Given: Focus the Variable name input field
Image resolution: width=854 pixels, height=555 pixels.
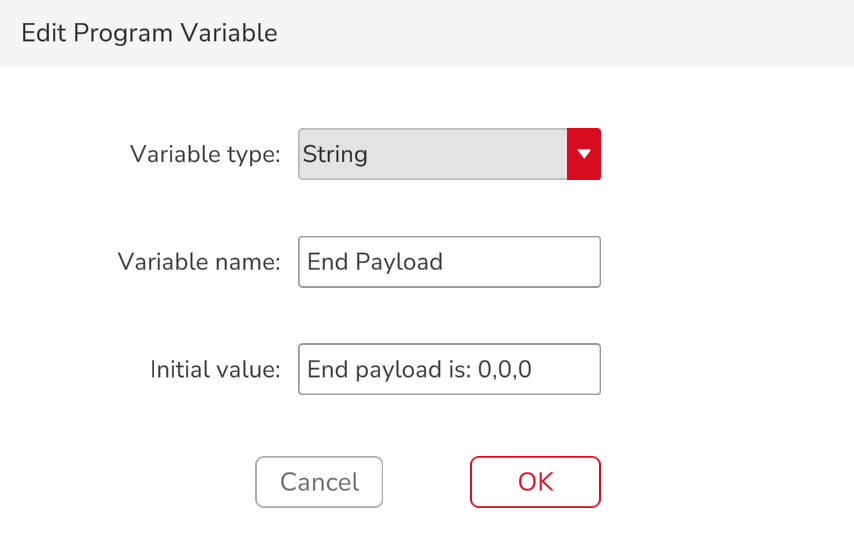Looking at the screenshot, I should [x=449, y=262].
